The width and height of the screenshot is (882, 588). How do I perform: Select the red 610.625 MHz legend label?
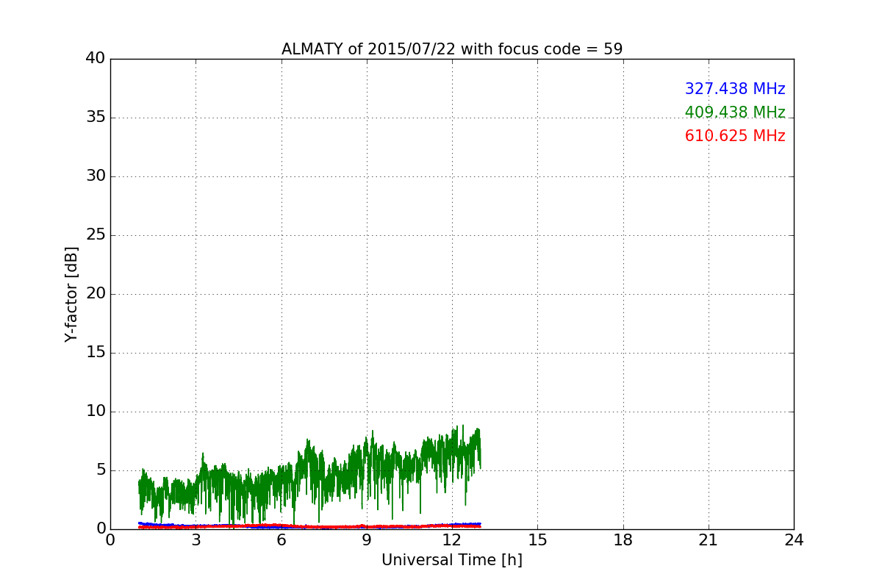735,136
